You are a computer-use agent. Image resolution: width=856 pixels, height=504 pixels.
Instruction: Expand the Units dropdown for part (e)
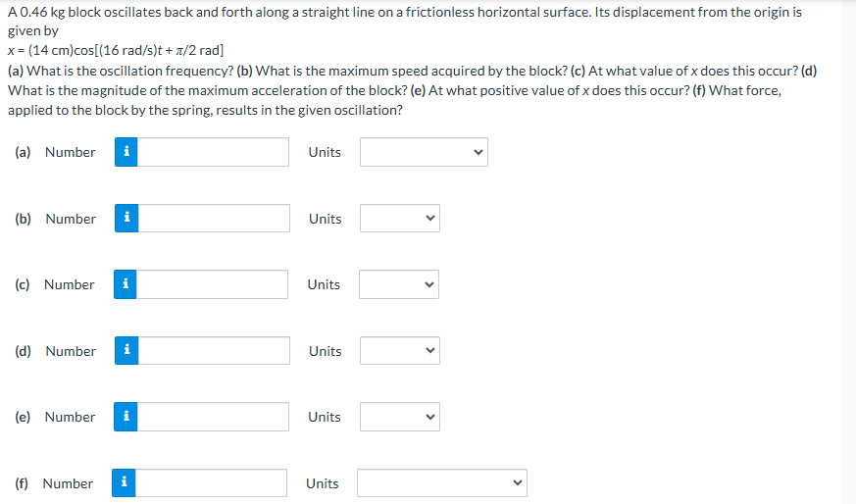pos(399,417)
